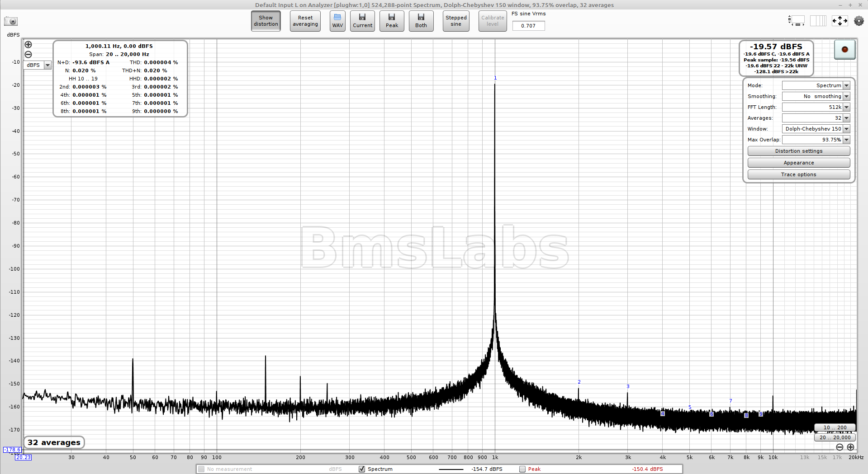Viewport: 868px width, 474px height.
Task: Click Reset averaging
Action: pyautogui.click(x=305, y=21)
